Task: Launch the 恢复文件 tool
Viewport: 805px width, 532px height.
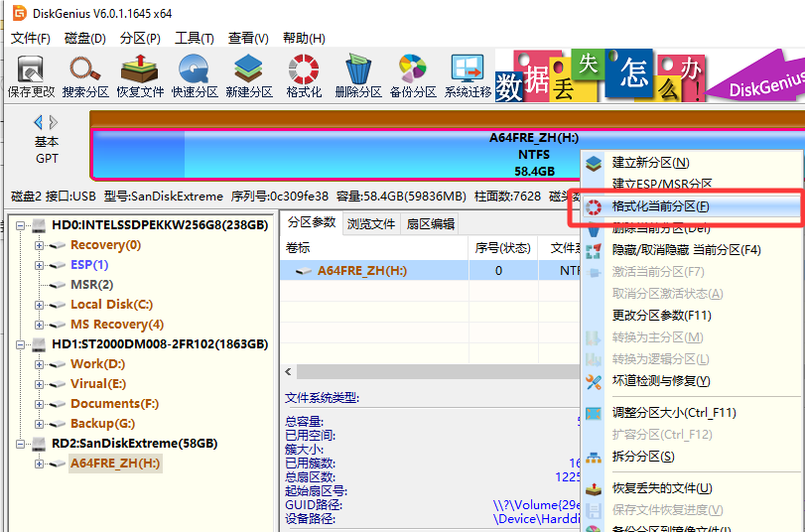Action: [140, 76]
